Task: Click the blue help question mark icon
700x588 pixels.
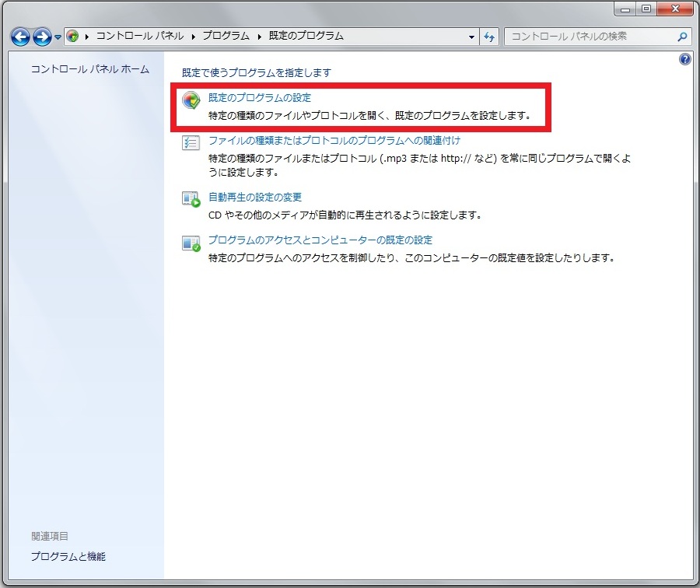Action: 685,59
